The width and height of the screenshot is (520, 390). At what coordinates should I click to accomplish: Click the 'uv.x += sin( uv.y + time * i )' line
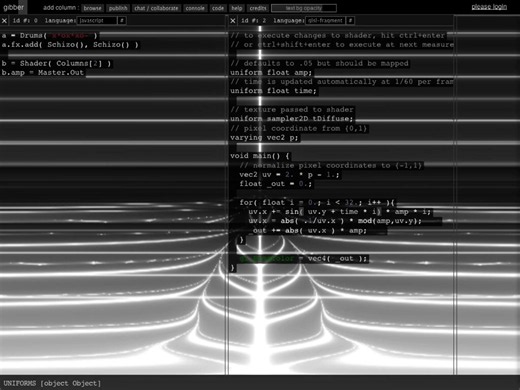(340, 212)
